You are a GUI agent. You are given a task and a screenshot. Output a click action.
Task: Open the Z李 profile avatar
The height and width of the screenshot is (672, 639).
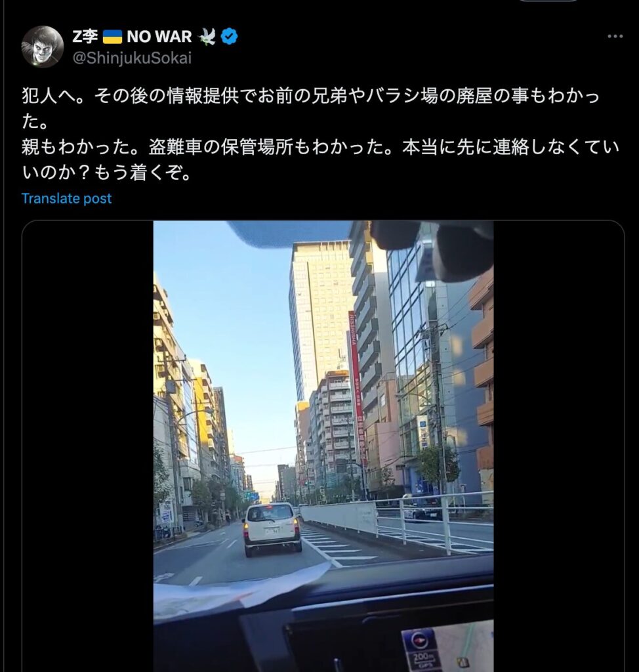click(x=43, y=47)
